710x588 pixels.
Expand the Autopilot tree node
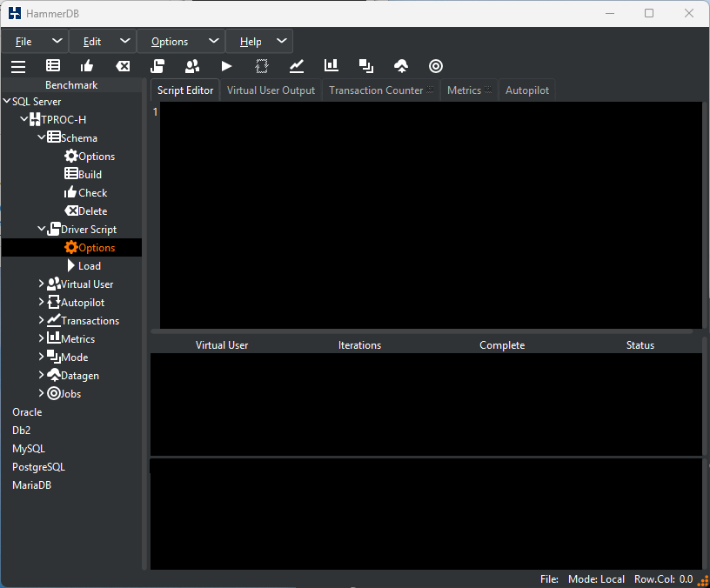[41, 302]
